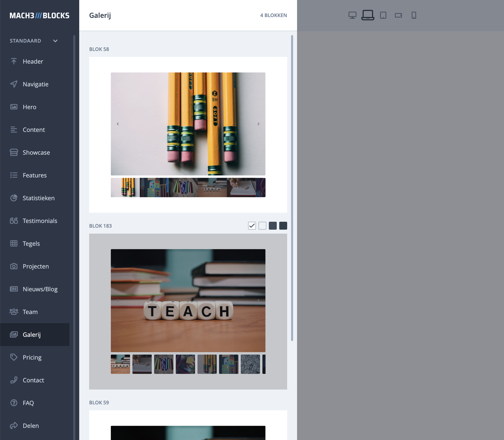
Task: Open the Contact block category
Action: [x=33, y=380]
